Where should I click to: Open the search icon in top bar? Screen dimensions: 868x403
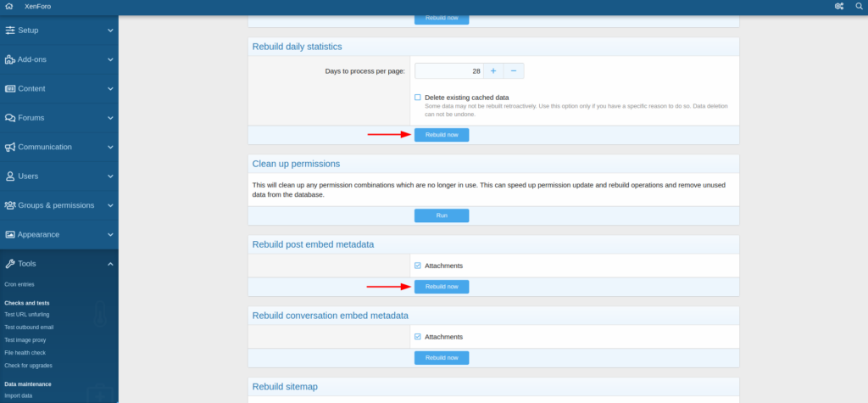click(860, 6)
